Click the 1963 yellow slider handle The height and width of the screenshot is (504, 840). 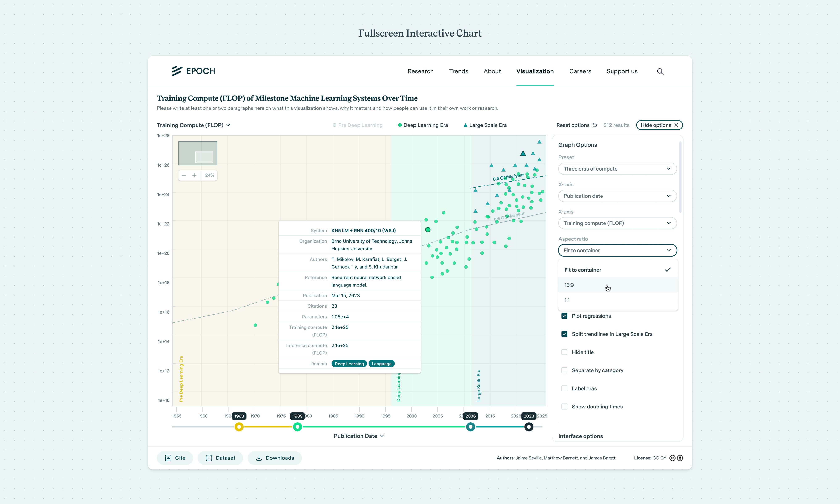pos(239,427)
